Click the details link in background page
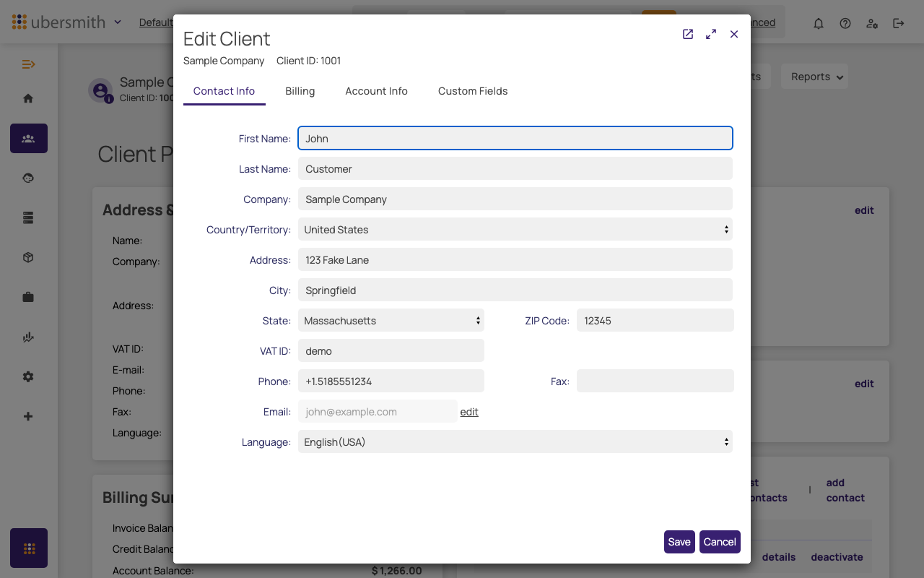Image resolution: width=924 pixels, height=578 pixels. tap(779, 557)
